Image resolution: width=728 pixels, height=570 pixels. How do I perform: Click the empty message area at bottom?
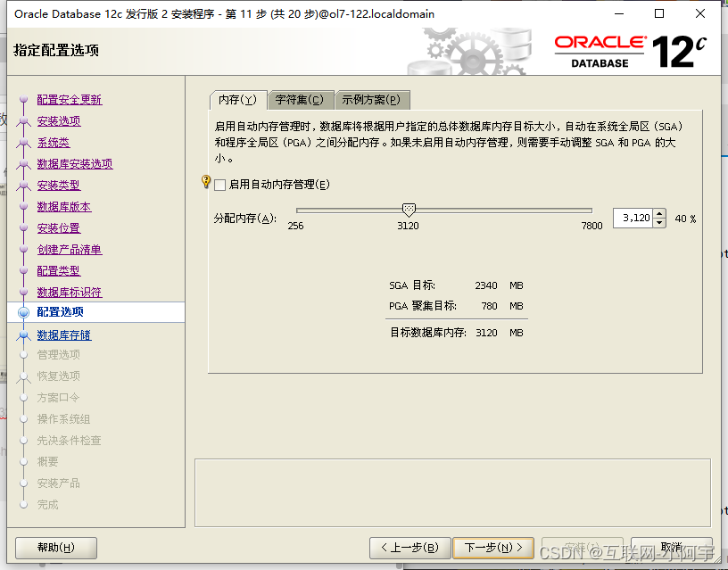pos(452,493)
